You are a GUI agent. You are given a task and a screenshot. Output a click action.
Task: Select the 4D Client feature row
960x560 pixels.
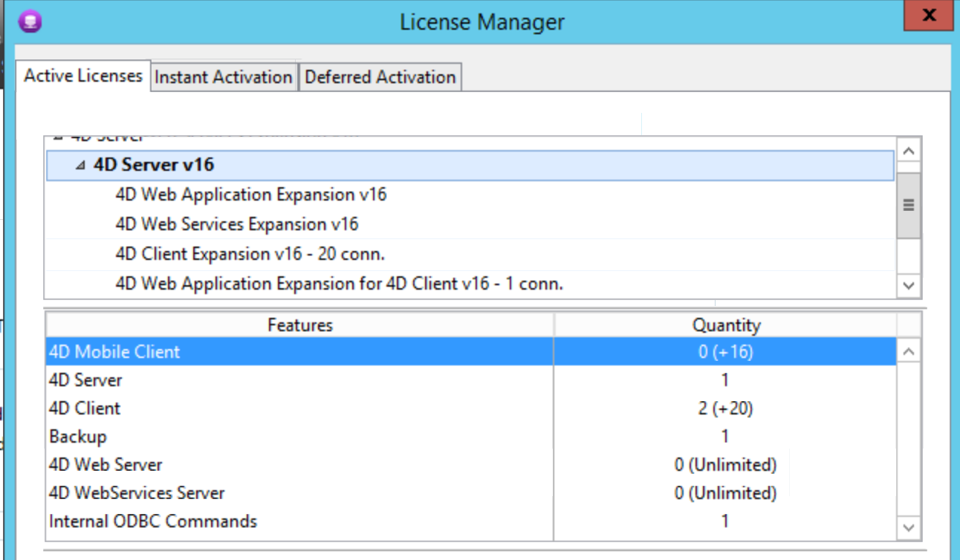click(x=471, y=408)
